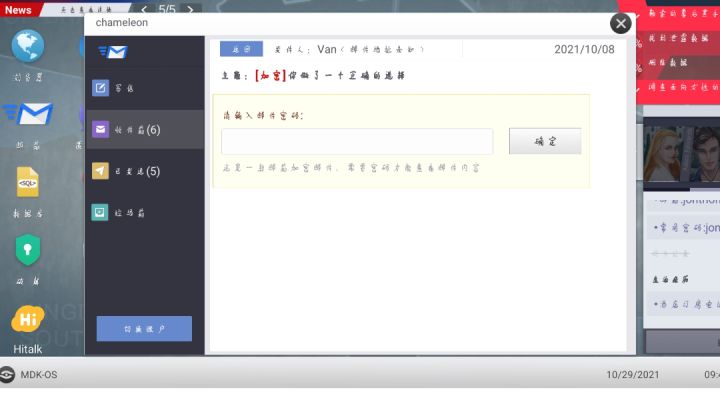Click the compose pencil icon in sidebar
The image size is (720, 404).
click(x=100, y=88)
